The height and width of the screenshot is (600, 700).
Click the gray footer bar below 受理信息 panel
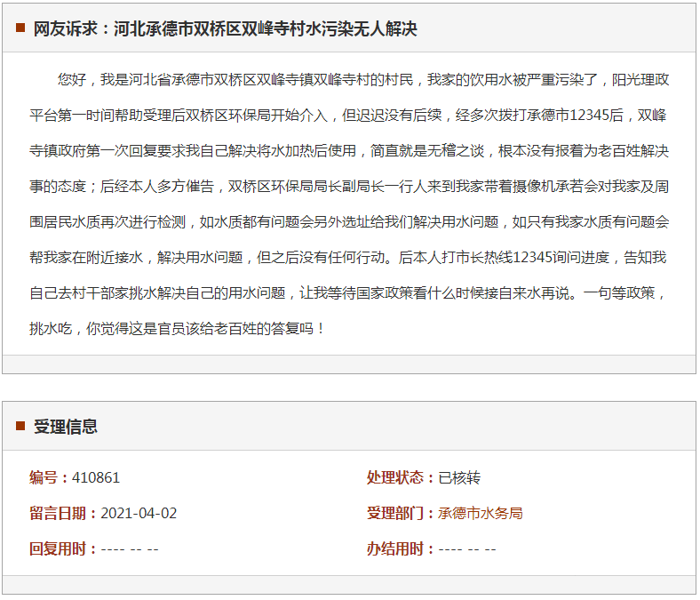349,584
